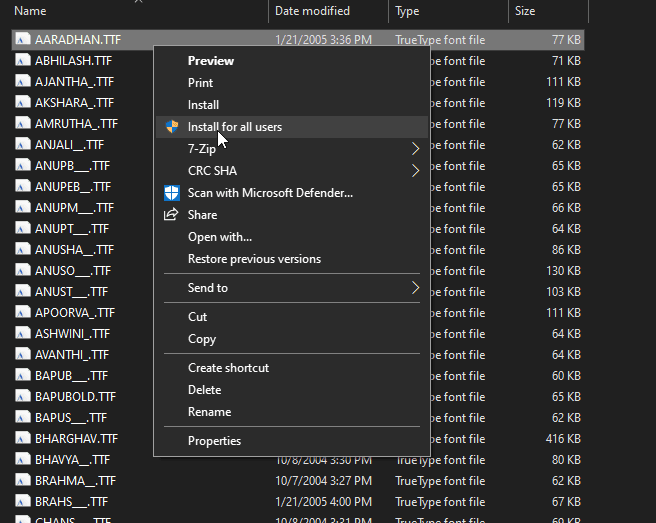Expand the CRC SHA submenu arrow
The height and width of the screenshot is (523, 656).
415,171
